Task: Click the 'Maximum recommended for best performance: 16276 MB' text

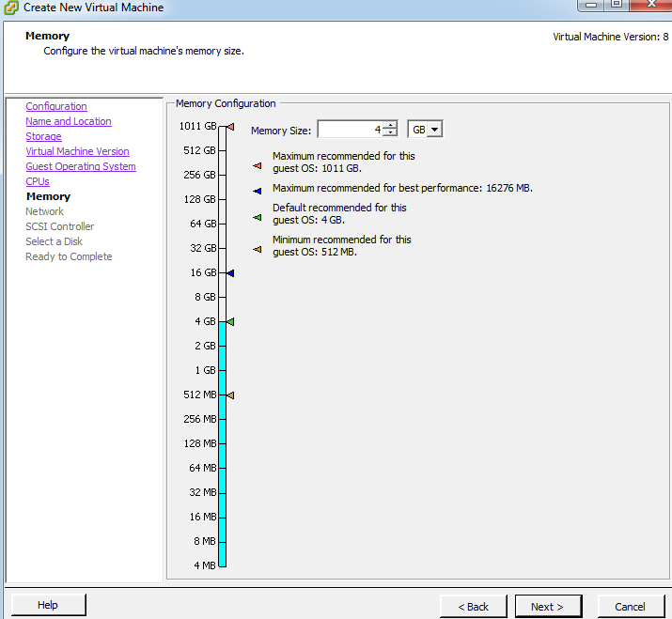Action: pyautogui.click(x=402, y=188)
